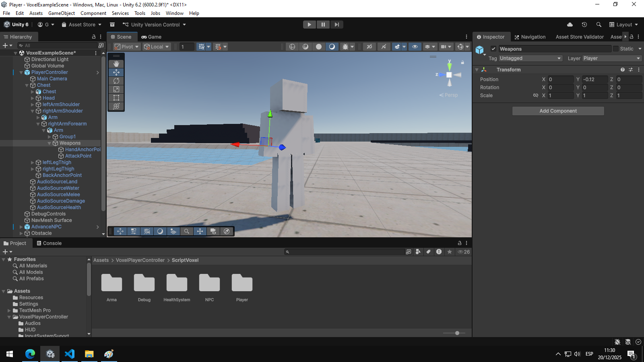Open the Tag dropdown showing Untagged
Viewport: 644px width, 362px height.
[530, 58]
